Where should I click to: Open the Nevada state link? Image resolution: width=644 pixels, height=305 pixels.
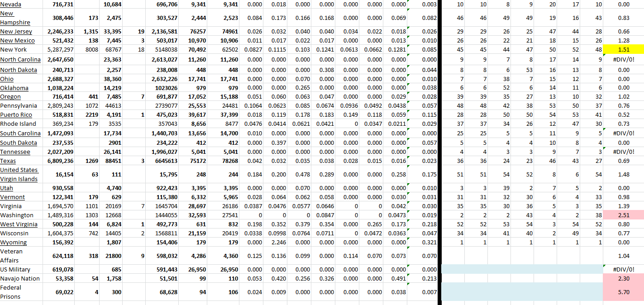point(11,5)
